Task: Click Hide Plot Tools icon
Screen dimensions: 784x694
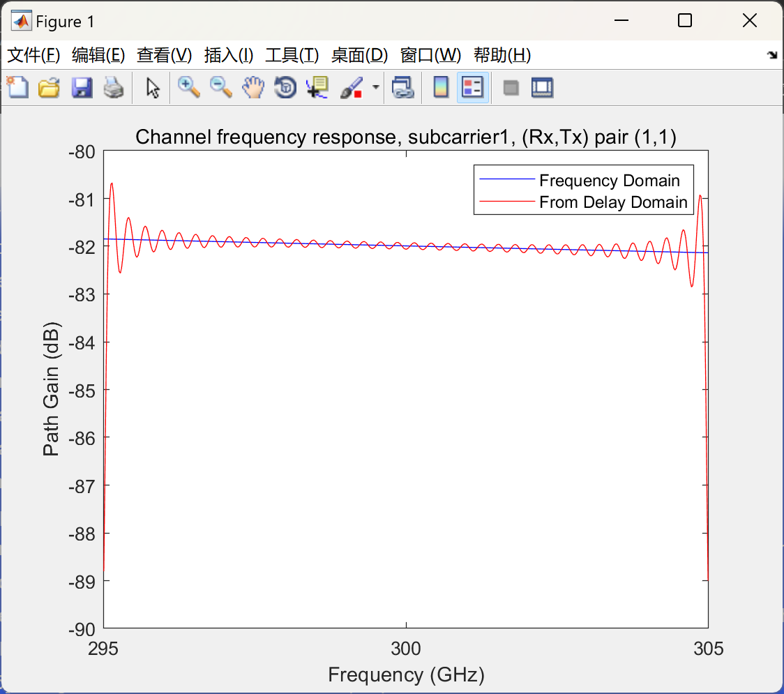Action: click(511, 88)
